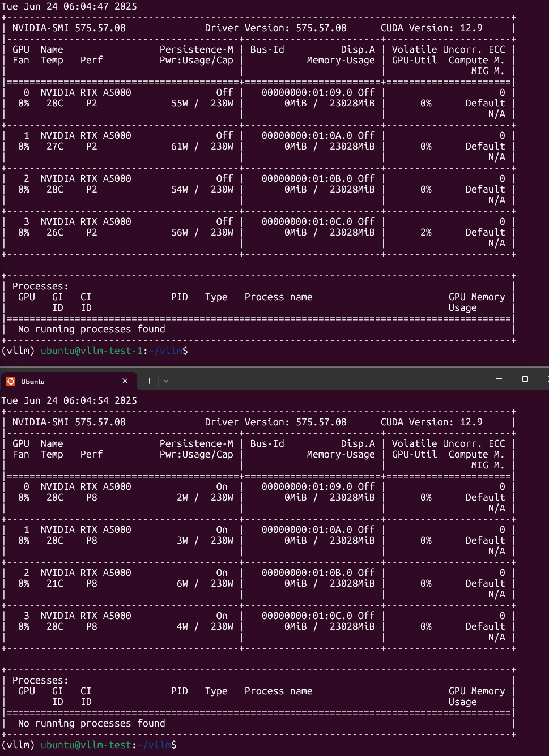Click 'GPU Memory' header in the lower vllm-test terminal

[x=477, y=691]
